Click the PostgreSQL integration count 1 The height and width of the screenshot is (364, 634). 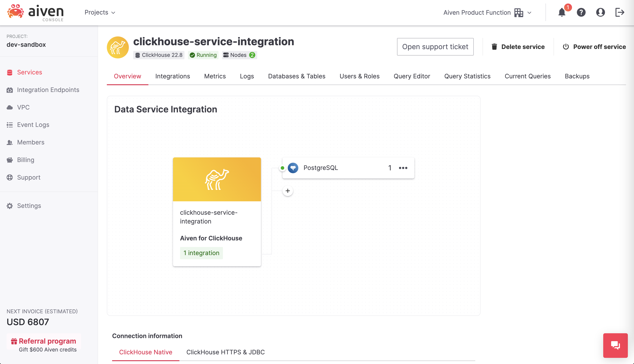click(x=390, y=168)
